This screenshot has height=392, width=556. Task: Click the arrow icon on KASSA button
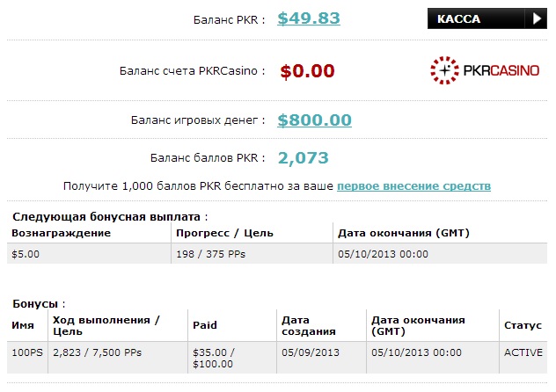click(536, 18)
